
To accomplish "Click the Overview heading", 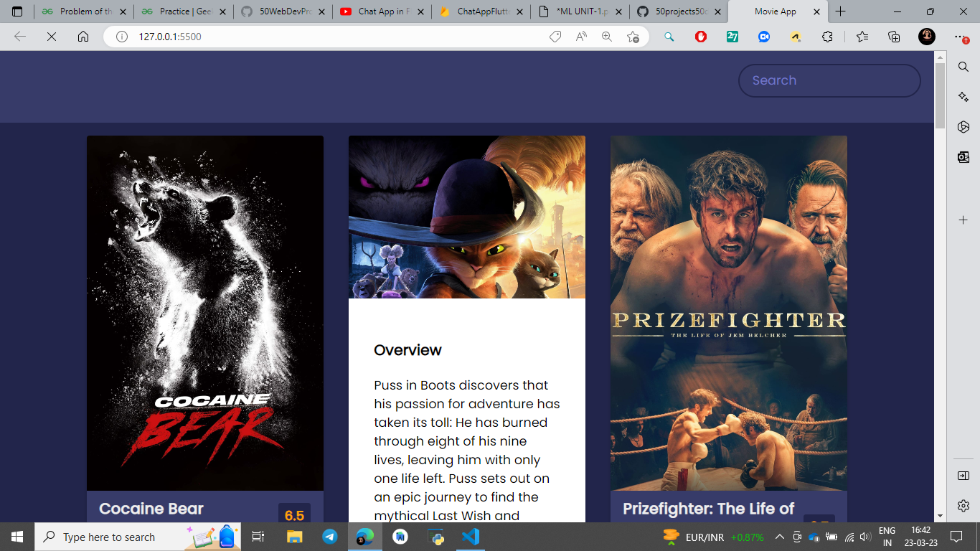I will (407, 350).
